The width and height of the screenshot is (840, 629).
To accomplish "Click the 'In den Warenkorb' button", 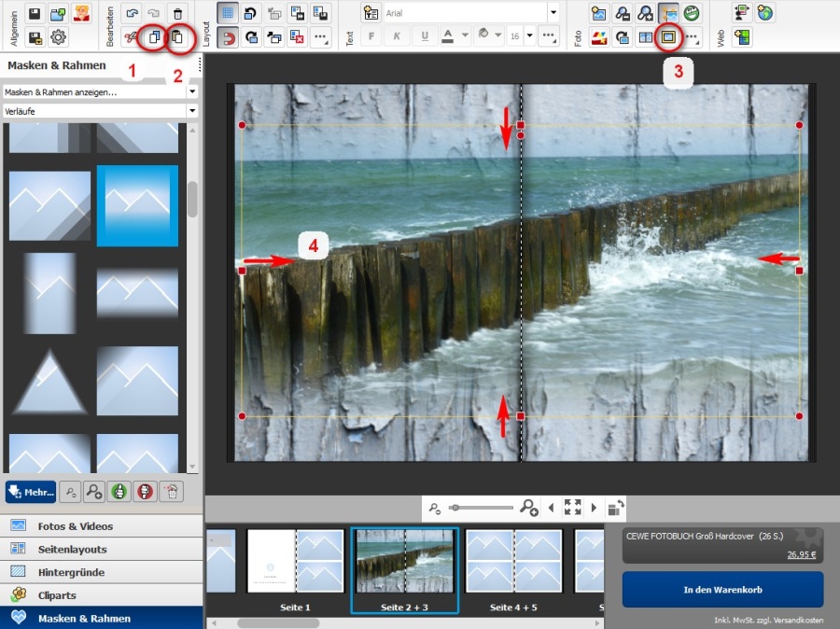I will coord(722,590).
